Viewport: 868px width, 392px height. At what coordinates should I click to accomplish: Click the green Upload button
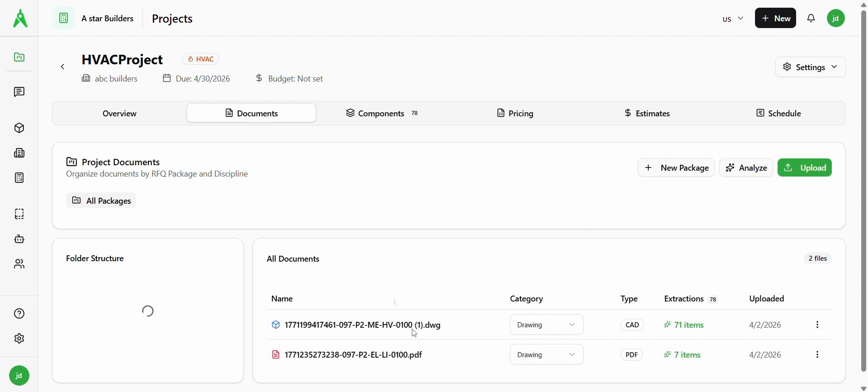(804, 167)
